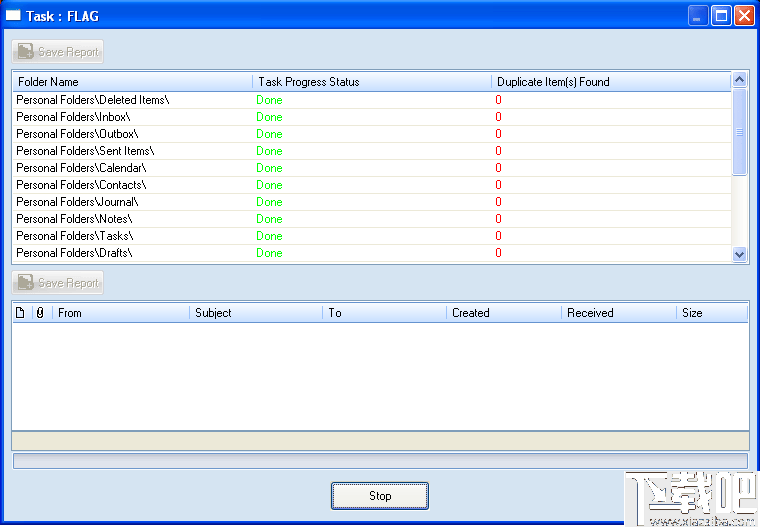Click duplicate count 0 for Deleted Items

click(x=498, y=100)
